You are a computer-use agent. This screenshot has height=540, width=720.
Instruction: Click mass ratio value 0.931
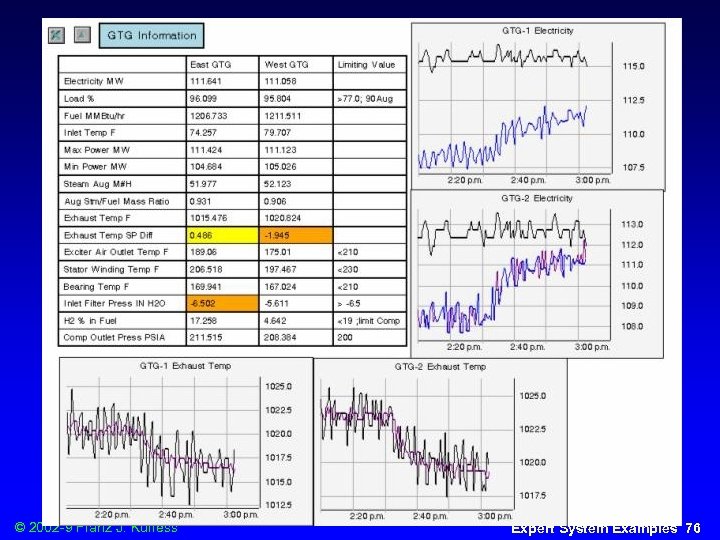200,202
